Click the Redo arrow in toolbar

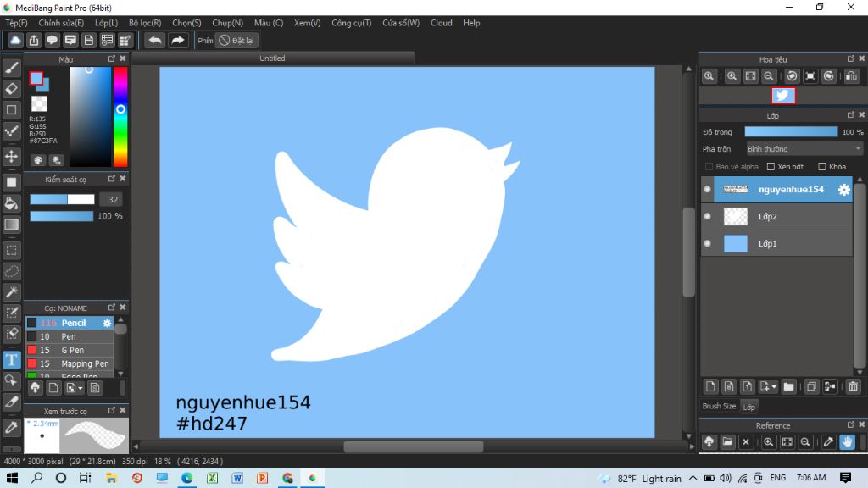click(178, 41)
